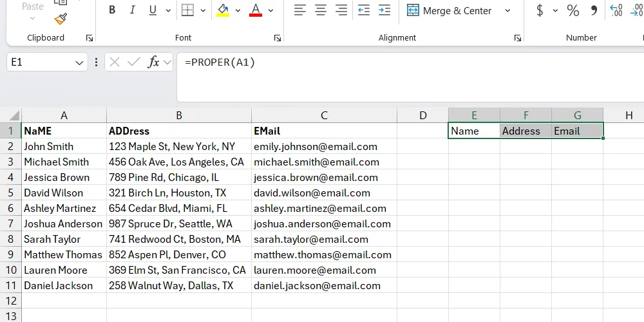
Task: Click the Merge & Center button
Action: point(450,10)
